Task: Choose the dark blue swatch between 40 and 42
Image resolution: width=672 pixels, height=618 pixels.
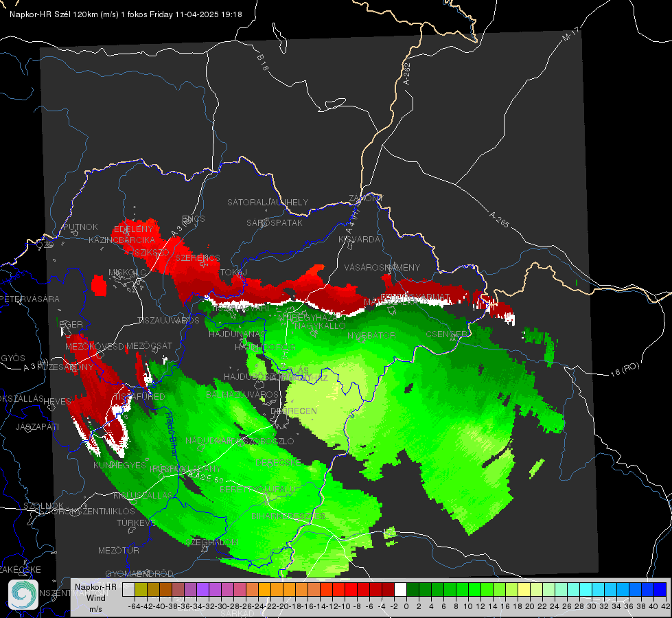Action: 660,589
